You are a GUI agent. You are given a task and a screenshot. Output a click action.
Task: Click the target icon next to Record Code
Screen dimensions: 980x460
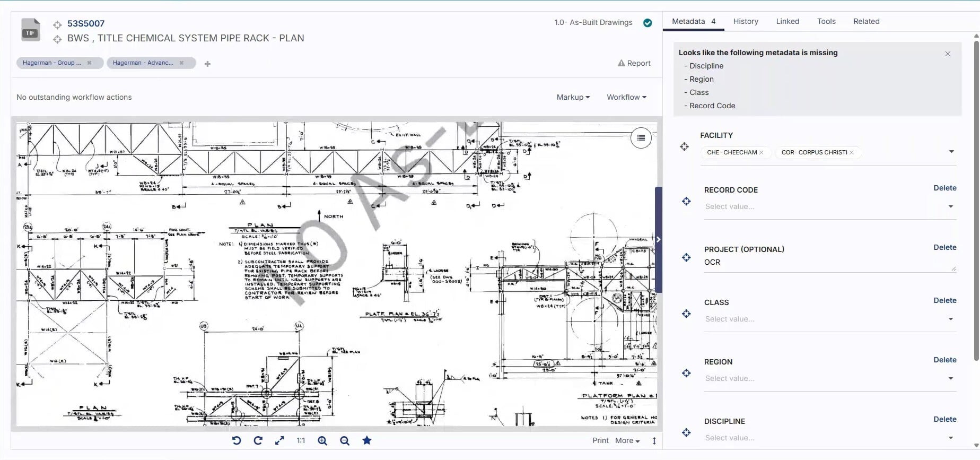[x=686, y=201]
